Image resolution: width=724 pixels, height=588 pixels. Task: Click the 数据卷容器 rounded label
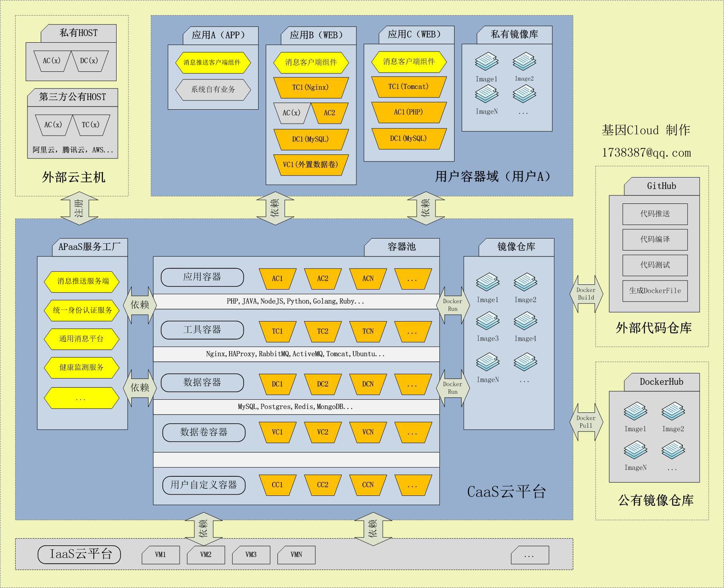(204, 432)
